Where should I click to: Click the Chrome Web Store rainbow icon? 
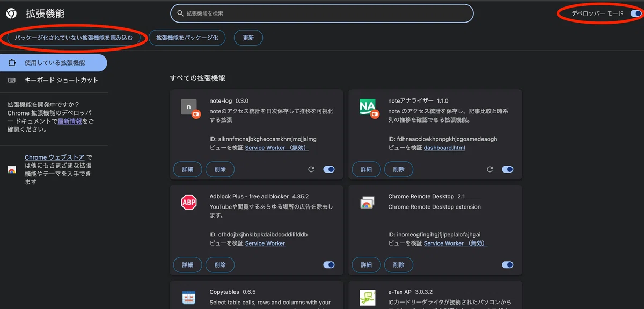tap(12, 170)
